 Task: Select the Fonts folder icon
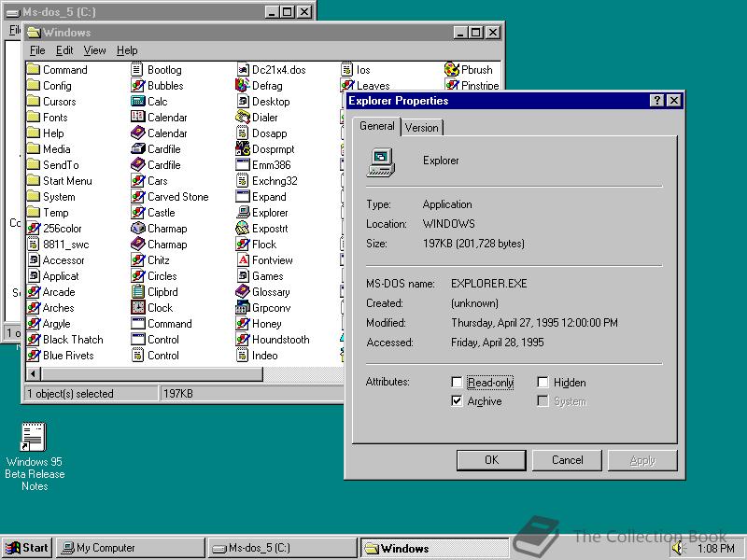point(34,118)
